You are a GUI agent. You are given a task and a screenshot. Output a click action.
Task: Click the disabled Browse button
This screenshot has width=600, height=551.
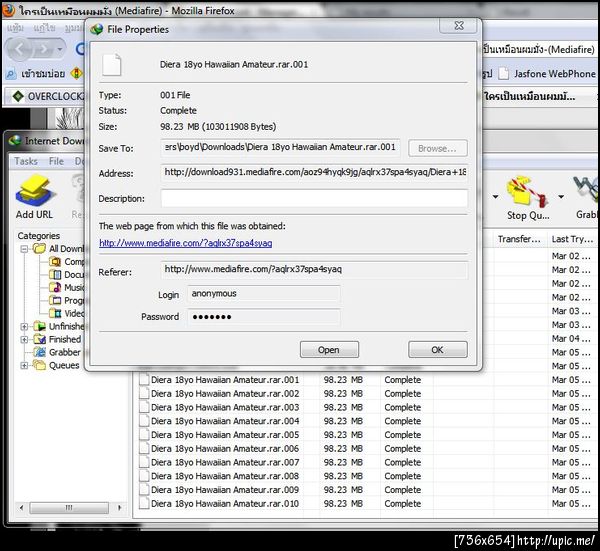(437, 148)
